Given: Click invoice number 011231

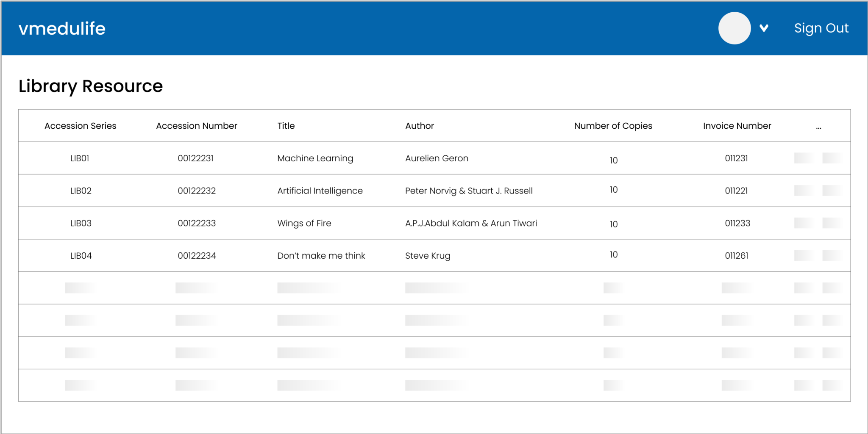Looking at the screenshot, I should [736, 158].
